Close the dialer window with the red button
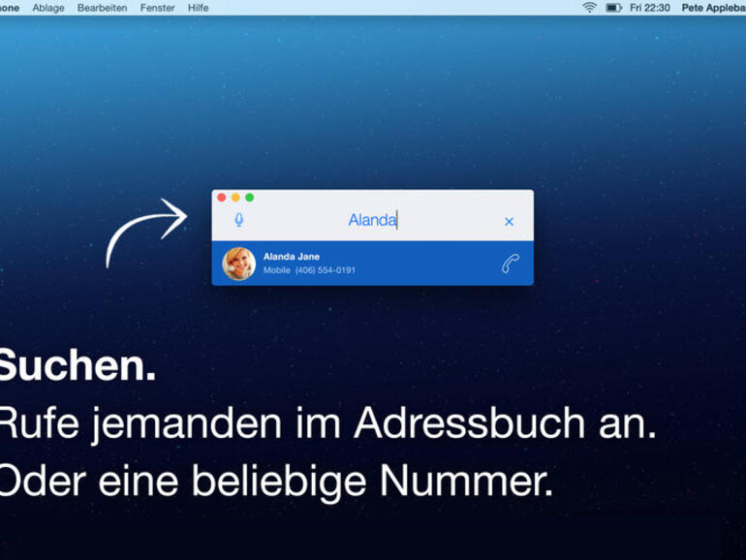Screen dimensions: 746x560 pos(222,198)
